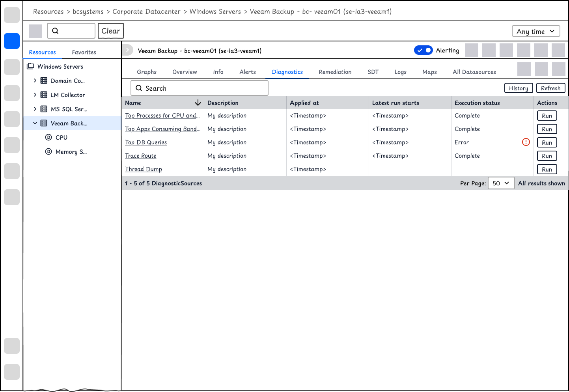Click the blue active icon in left sidebar
569x392 pixels.
pos(12,41)
